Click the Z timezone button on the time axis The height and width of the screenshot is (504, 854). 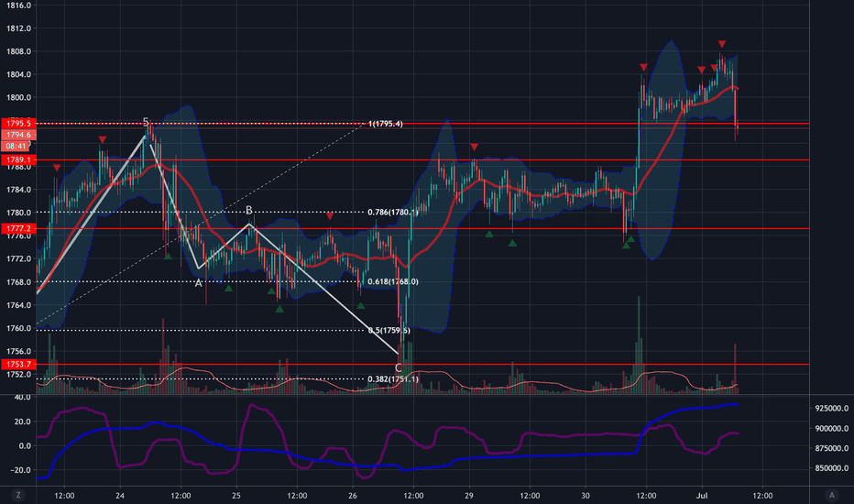[18, 495]
